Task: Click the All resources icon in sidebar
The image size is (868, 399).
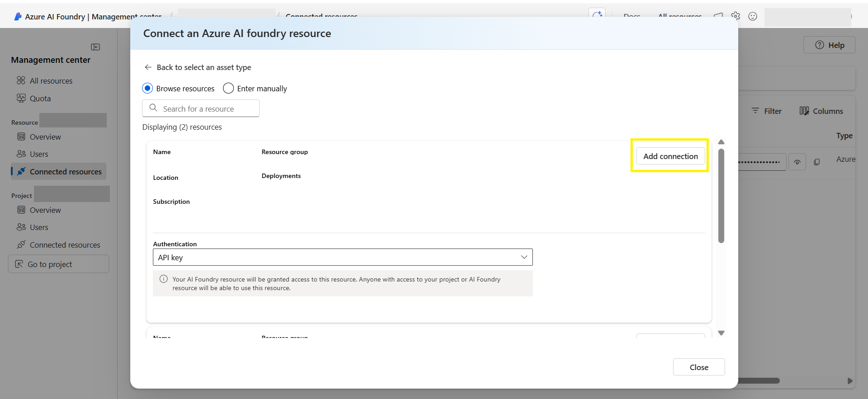Action: pos(21,80)
